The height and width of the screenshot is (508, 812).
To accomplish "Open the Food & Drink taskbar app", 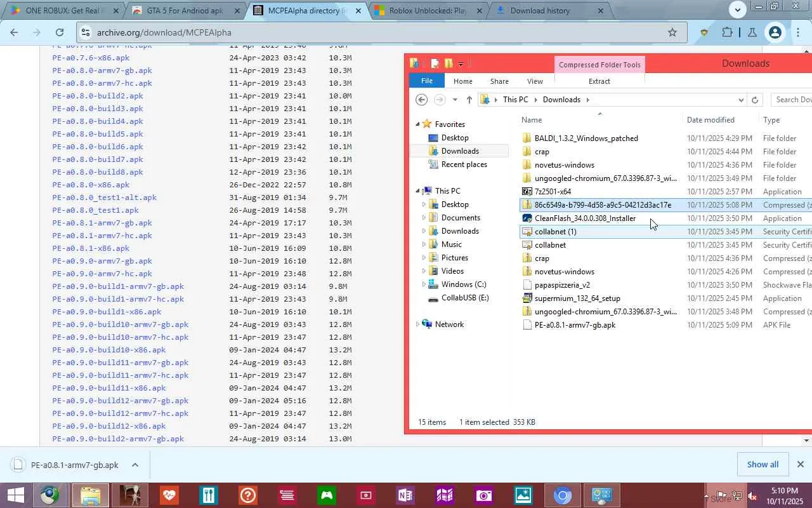I will (208, 495).
